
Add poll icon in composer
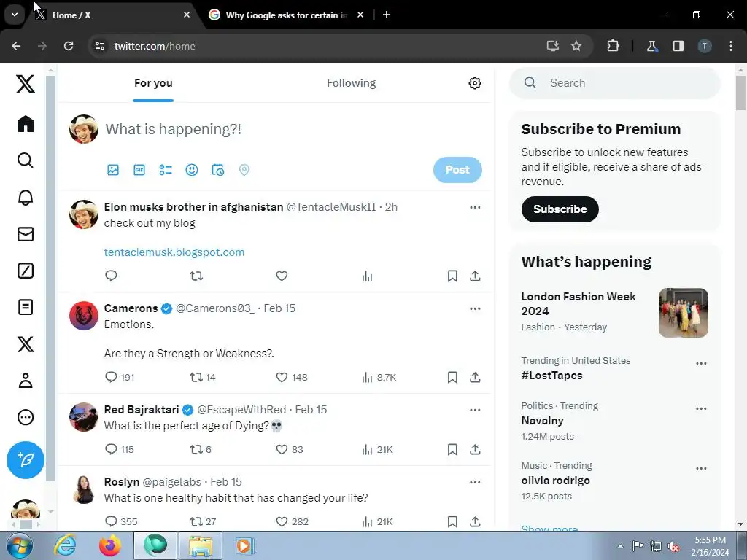point(166,170)
